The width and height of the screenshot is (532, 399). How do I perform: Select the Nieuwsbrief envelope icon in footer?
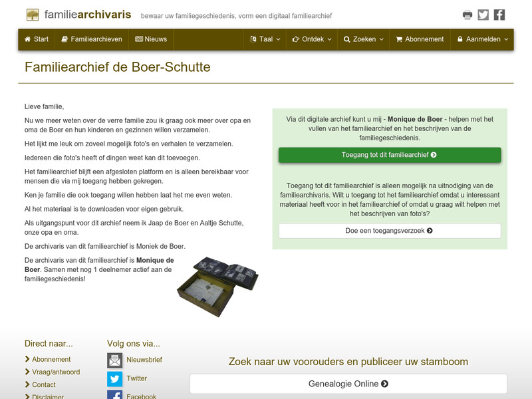114,361
